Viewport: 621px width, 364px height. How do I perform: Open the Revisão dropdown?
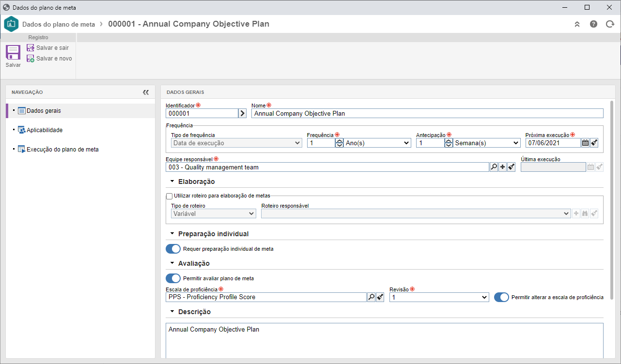click(439, 297)
